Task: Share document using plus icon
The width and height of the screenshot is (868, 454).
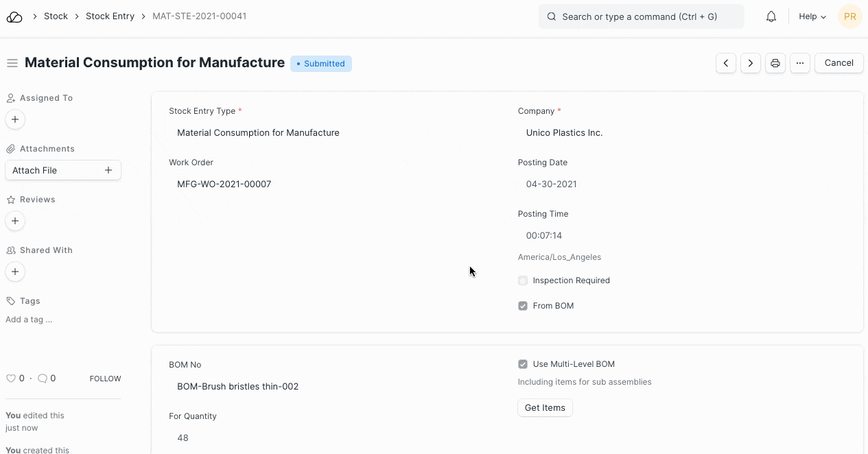Action: 15,272
